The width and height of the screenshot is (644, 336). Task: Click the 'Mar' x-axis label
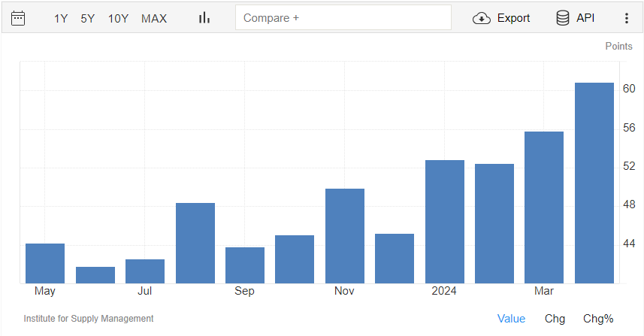click(544, 291)
